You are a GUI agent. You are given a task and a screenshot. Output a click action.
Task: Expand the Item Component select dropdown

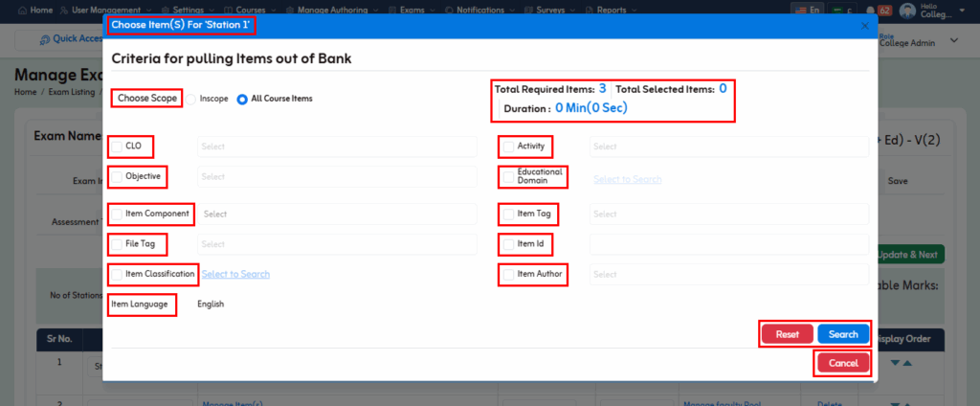[336, 214]
